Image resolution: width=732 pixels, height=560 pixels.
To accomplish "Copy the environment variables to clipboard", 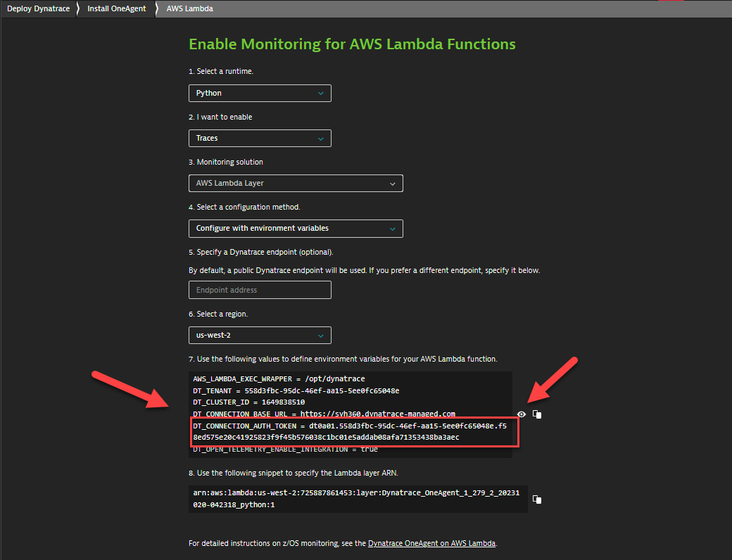I will (x=537, y=414).
